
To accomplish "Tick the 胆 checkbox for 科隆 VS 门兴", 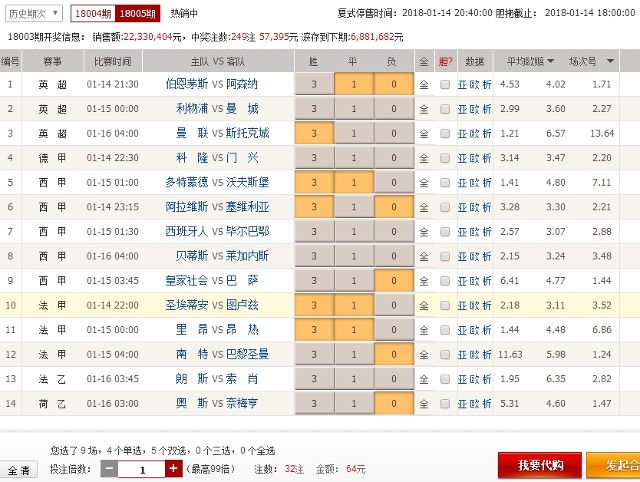I will click(445, 158).
